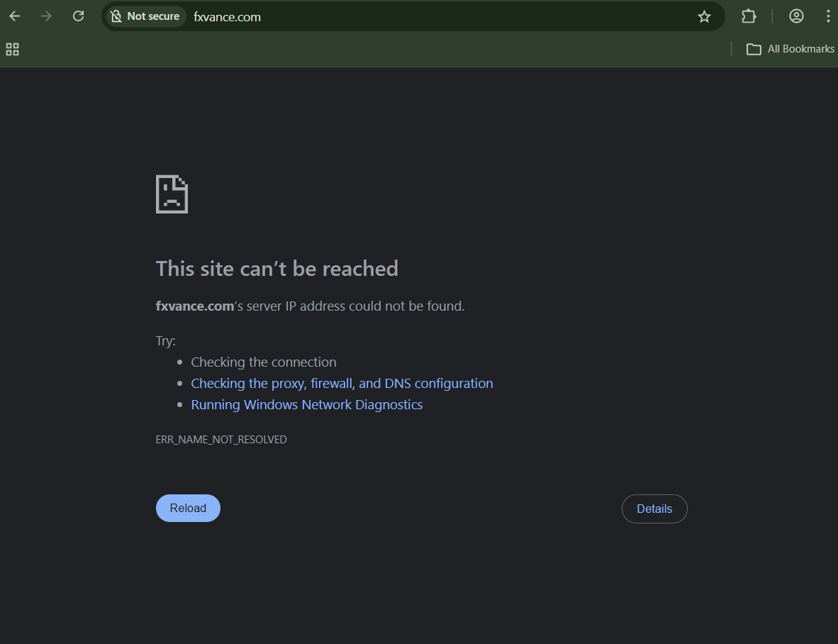The width and height of the screenshot is (838, 644).
Task: Reload the page using the toolbar icon
Action: pos(79,16)
